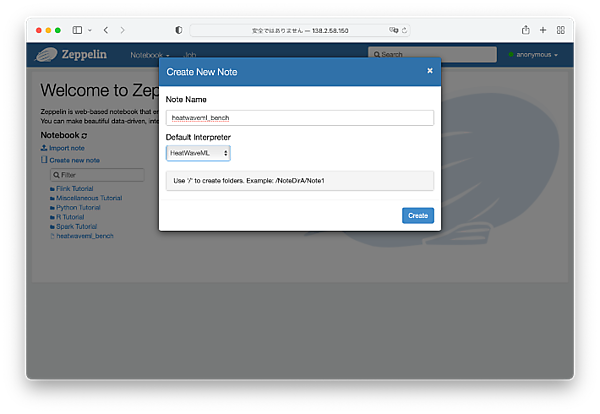Click the privacy shield icon
Viewport: 600px width, 414px height.
(x=179, y=30)
